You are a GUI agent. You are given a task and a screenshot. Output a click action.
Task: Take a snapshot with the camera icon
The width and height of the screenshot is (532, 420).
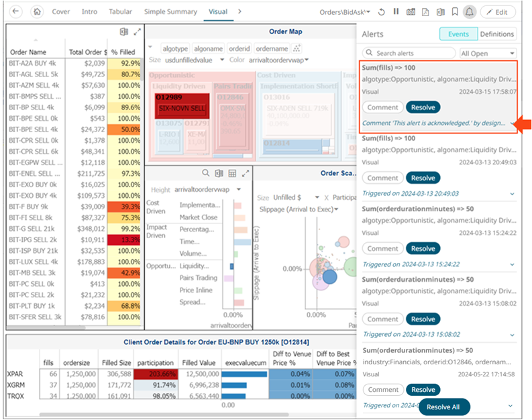(x=411, y=12)
